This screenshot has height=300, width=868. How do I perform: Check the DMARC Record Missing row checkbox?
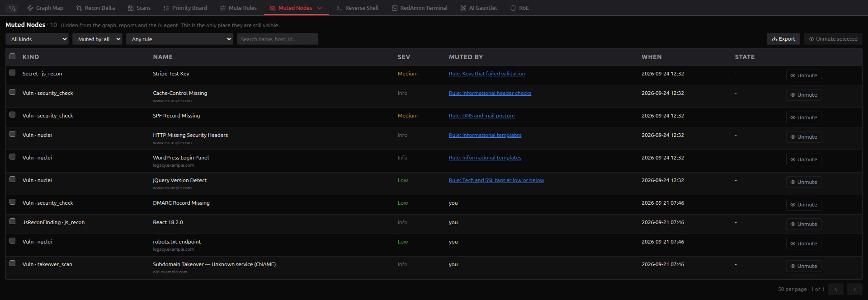click(x=13, y=202)
